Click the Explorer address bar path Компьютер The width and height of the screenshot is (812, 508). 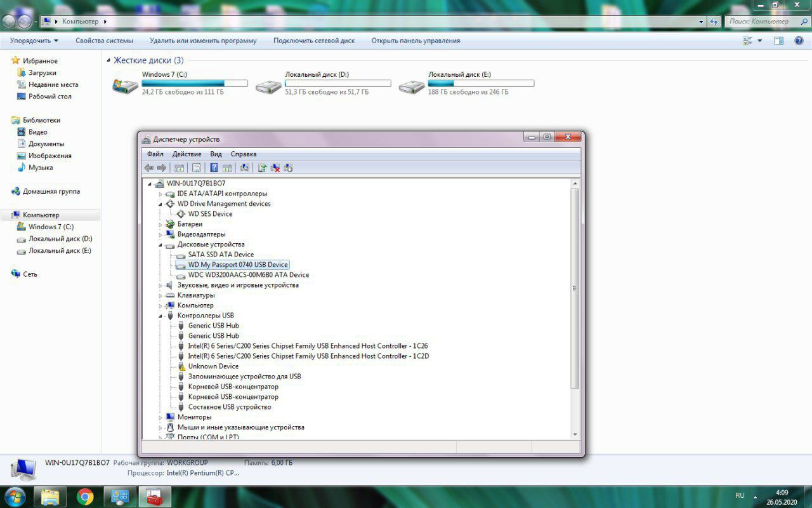click(x=80, y=22)
